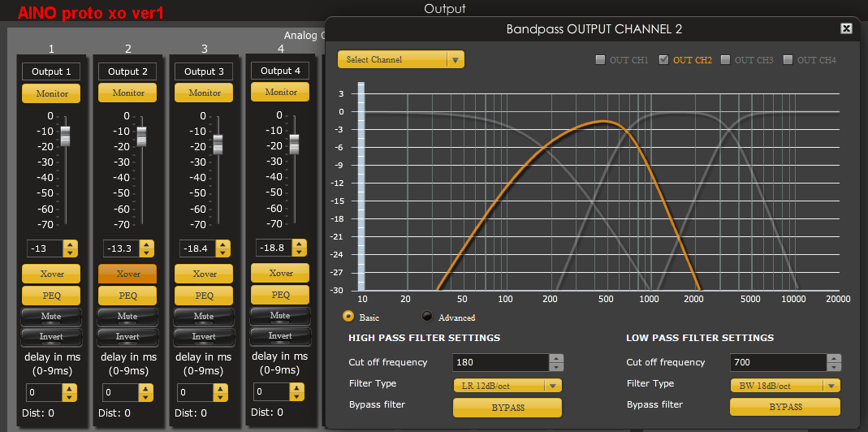Click the Output 2 level fader handle
The width and height of the screenshot is (868, 432).
click(142, 136)
